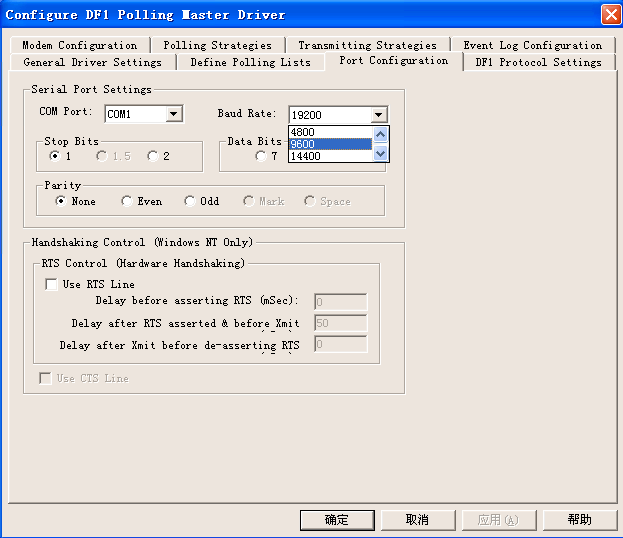Select 2 stop bits radio button
Screen dimensions: 623x538
coord(152,156)
